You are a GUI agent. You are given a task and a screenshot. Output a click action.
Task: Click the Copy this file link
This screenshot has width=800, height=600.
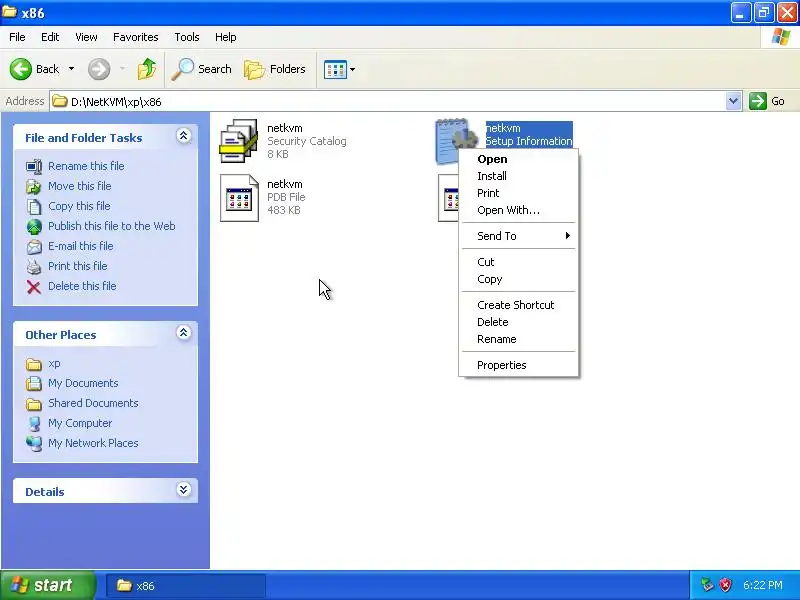point(79,206)
